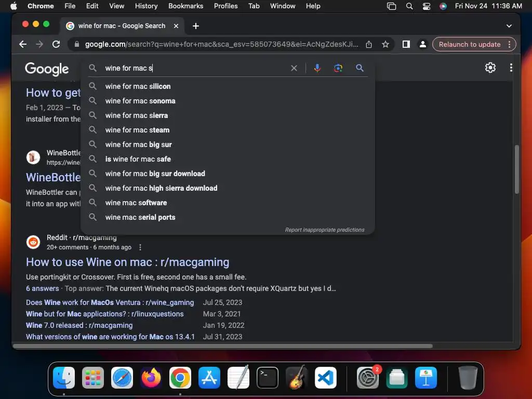Click the '6 answers' link

click(43, 288)
